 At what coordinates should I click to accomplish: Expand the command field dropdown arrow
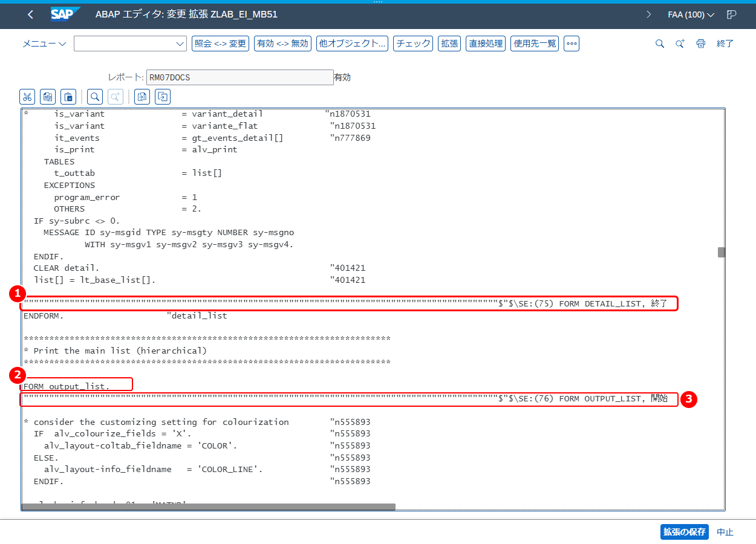180,44
